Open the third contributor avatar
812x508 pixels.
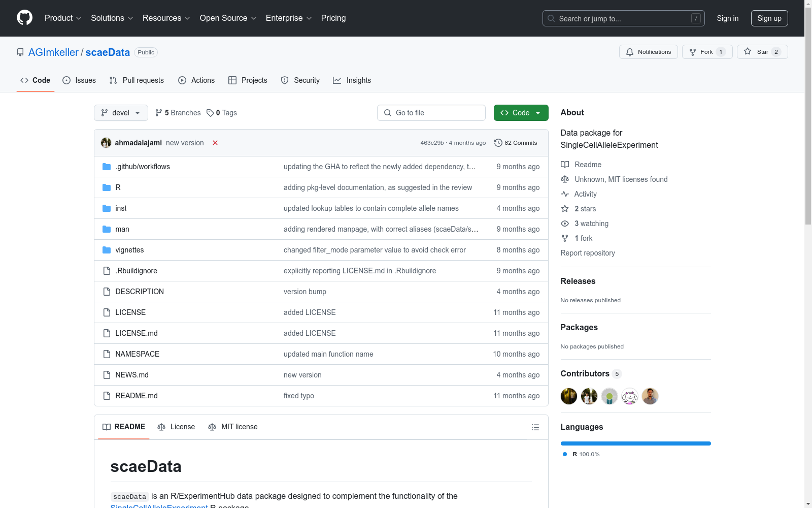[x=610, y=396]
